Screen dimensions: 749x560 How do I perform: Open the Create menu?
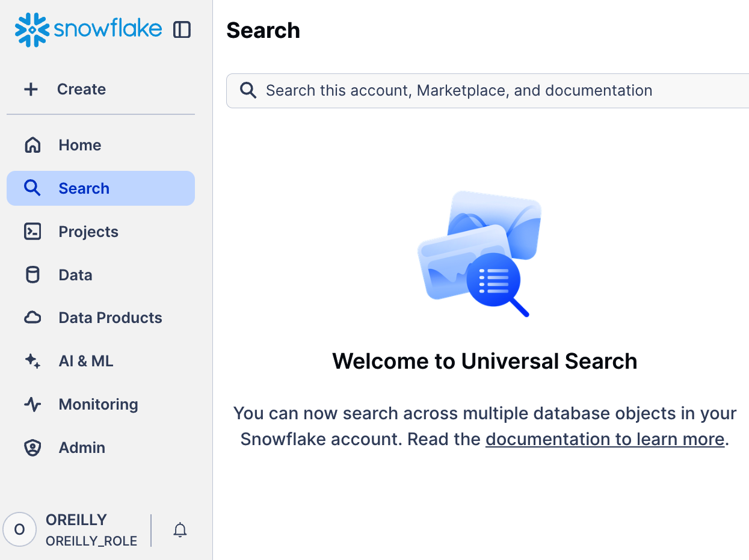[x=100, y=90]
